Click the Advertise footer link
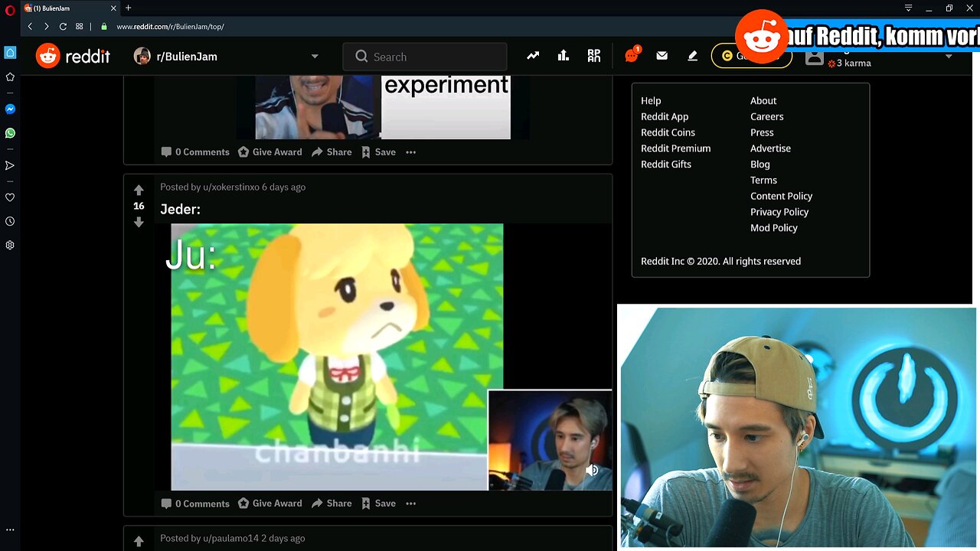This screenshot has width=980, height=551. pyautogui.click(x=770, y=148)
